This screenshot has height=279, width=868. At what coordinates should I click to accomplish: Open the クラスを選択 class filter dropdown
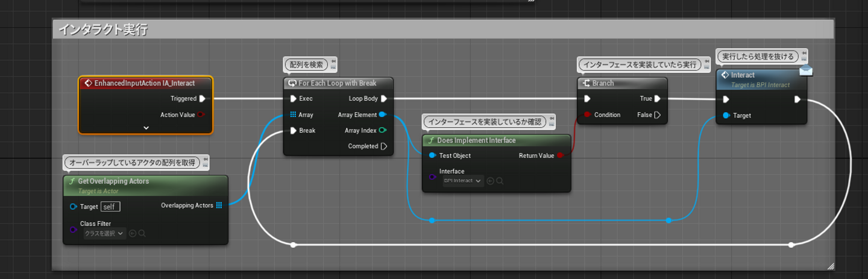[104, 233]
